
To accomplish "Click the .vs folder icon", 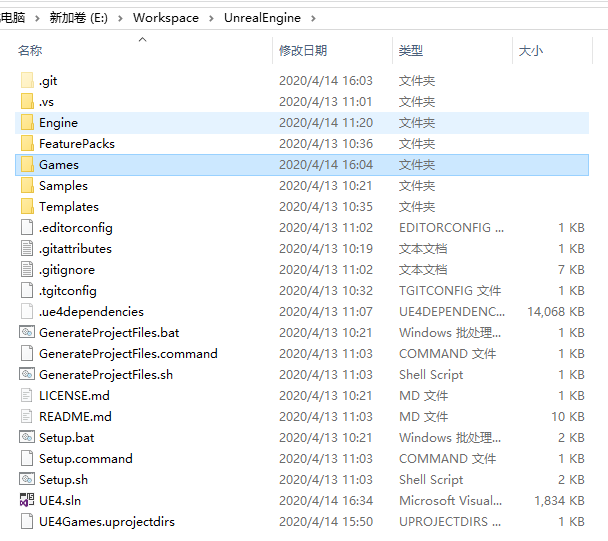I will 27,102.
